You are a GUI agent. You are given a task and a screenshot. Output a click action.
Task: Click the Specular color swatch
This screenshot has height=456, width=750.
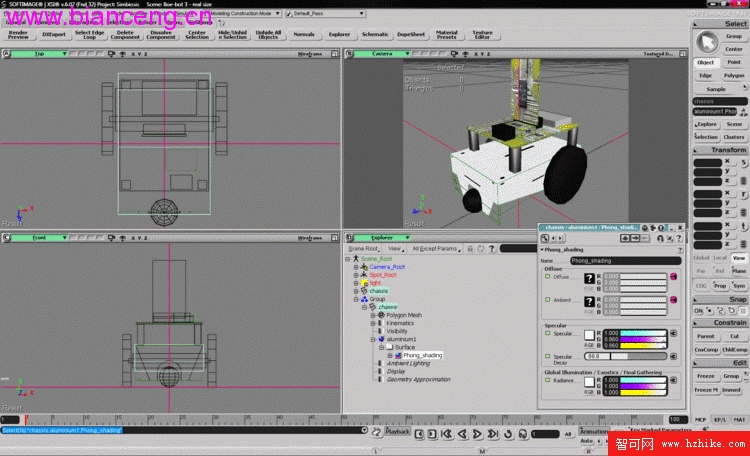[x=589, y=335]
